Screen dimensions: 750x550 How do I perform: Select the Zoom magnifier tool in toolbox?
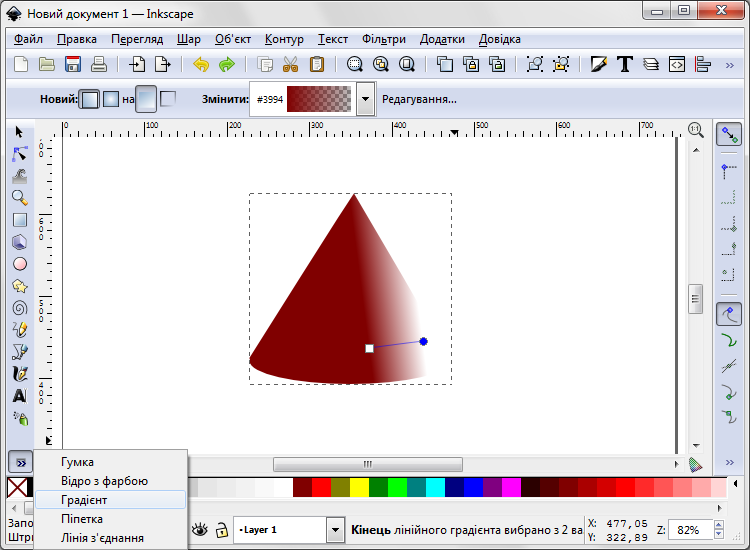(20, 198)
